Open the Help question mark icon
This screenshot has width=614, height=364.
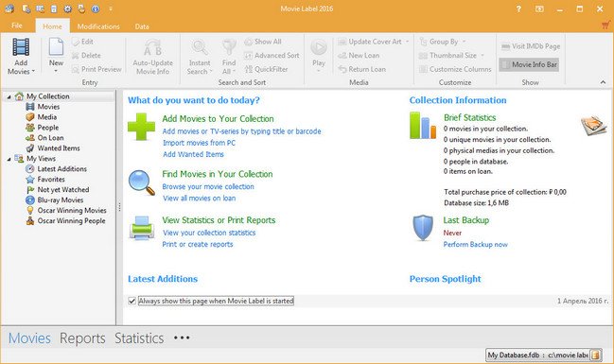click(x=518, y=9)
